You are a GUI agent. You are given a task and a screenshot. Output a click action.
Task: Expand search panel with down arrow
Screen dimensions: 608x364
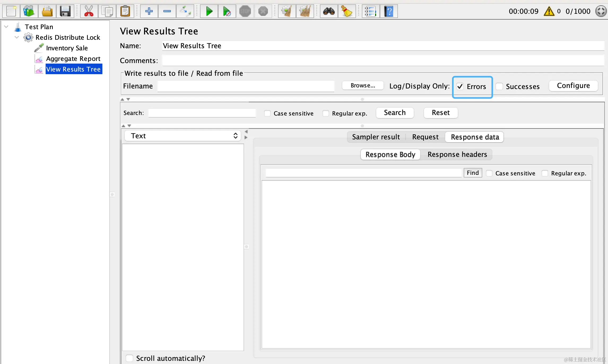coord(129,126)
